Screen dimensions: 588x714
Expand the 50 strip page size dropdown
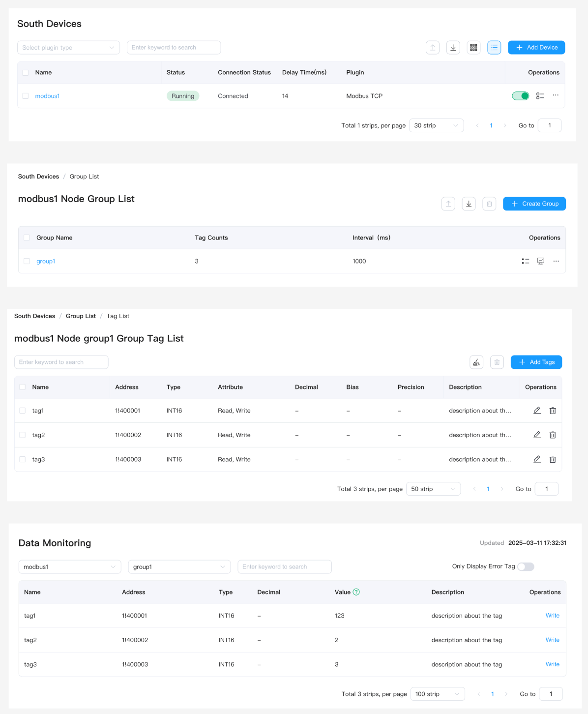(x=433, y=489)
